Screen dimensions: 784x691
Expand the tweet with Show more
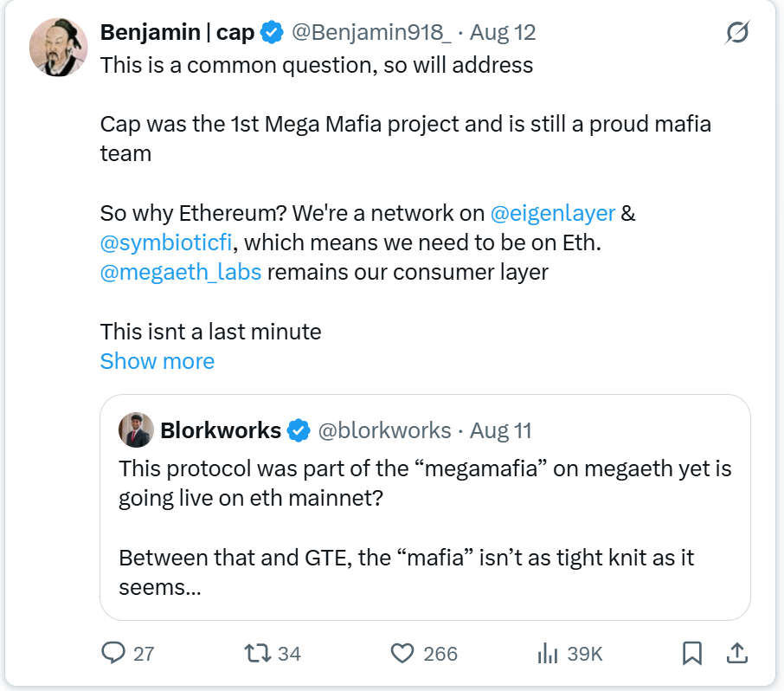(x=157, y=361)
